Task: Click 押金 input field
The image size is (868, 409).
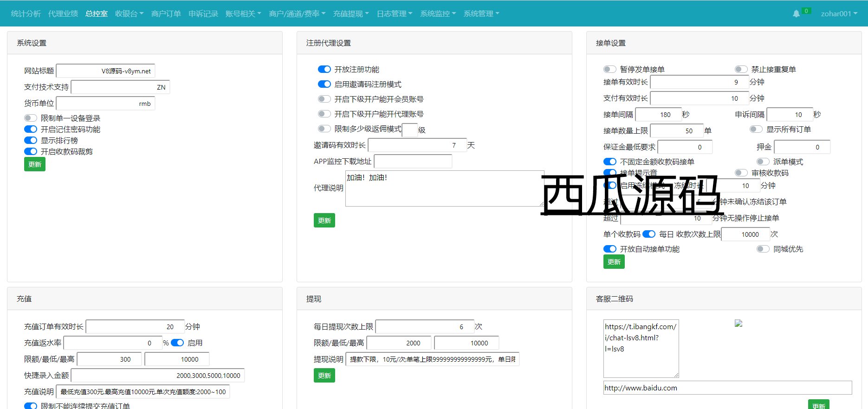Action: click(802, 147)
